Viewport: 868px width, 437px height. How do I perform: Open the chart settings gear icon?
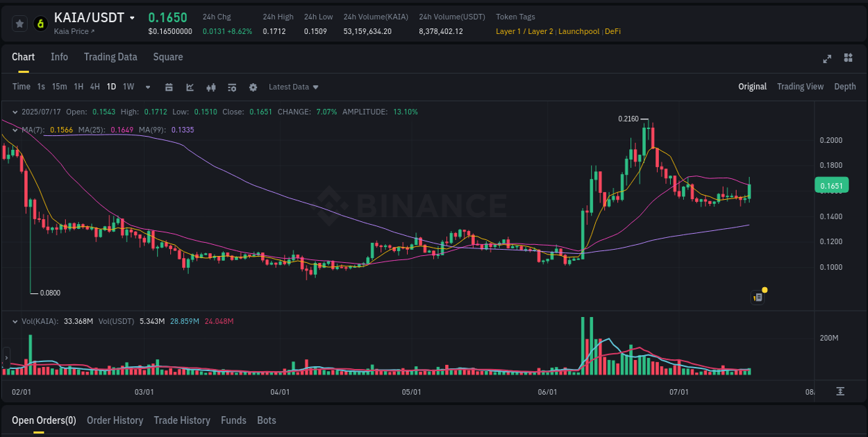(253, 87)
